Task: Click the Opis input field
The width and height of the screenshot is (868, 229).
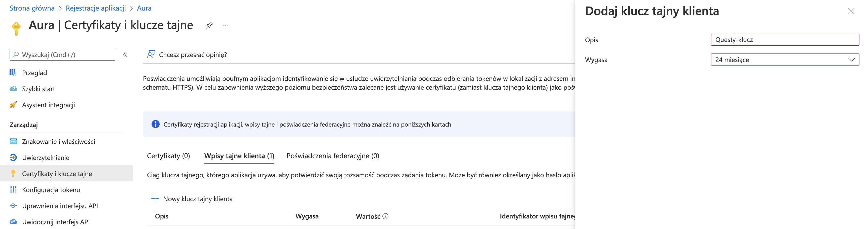Action: 785,40
